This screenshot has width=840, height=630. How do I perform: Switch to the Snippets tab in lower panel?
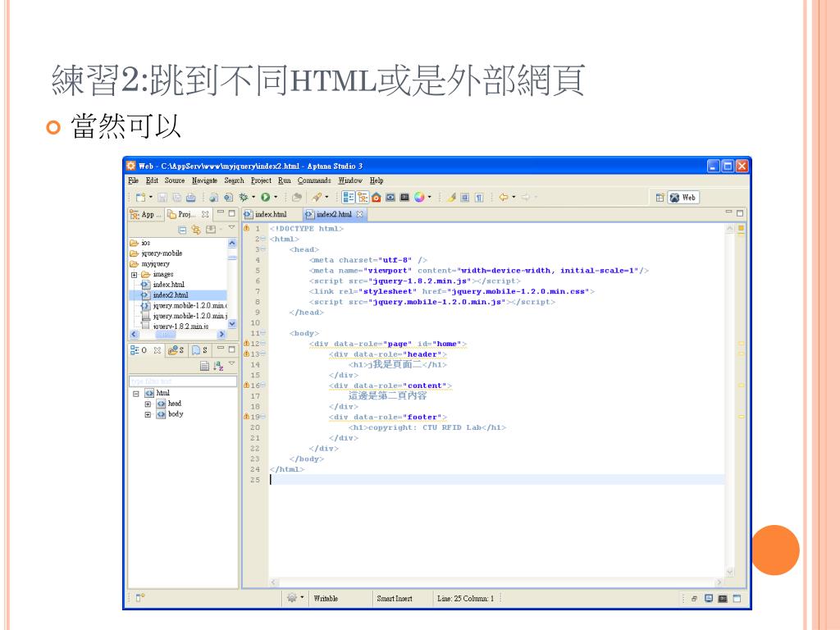[200, 350]
